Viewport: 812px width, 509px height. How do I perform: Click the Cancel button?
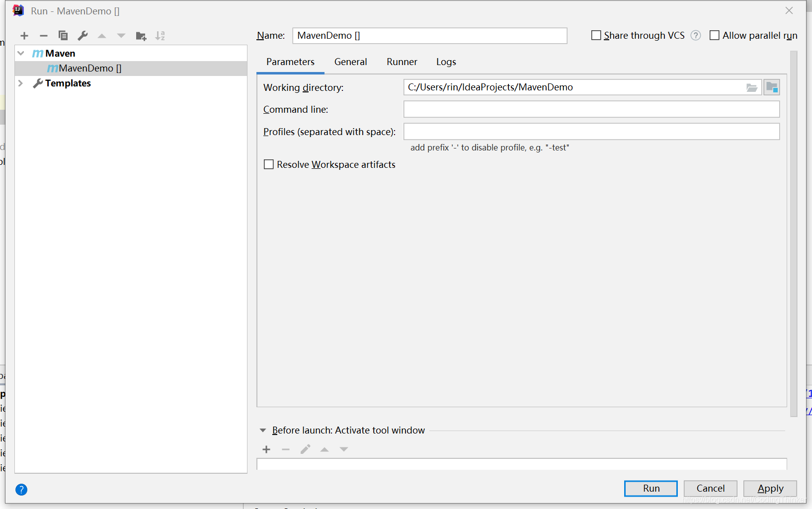pyautogui.click(x=710, y=489)
